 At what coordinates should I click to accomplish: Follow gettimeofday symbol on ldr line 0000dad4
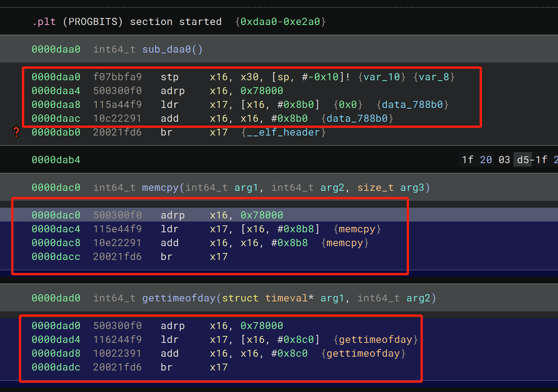pos(376,339)
